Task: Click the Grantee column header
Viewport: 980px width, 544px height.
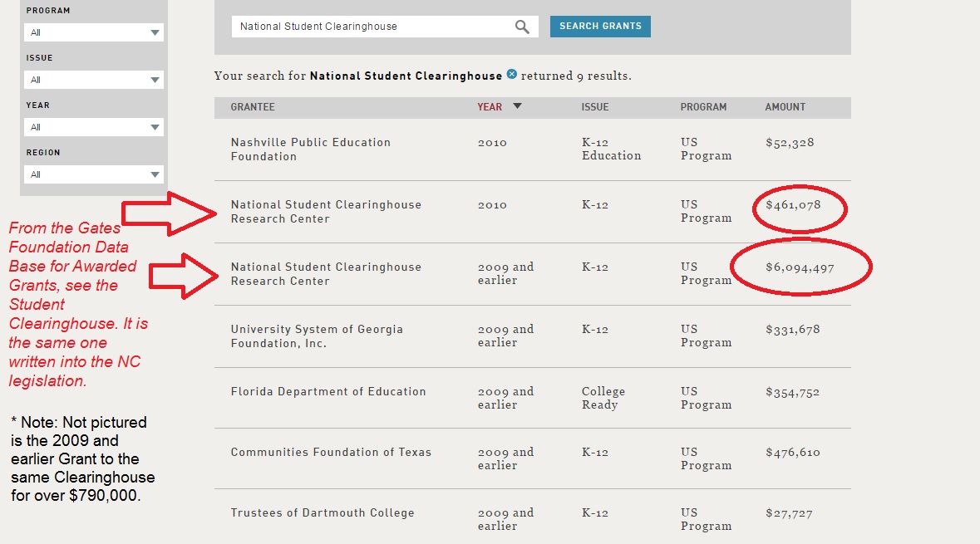Action: point(253,107)
